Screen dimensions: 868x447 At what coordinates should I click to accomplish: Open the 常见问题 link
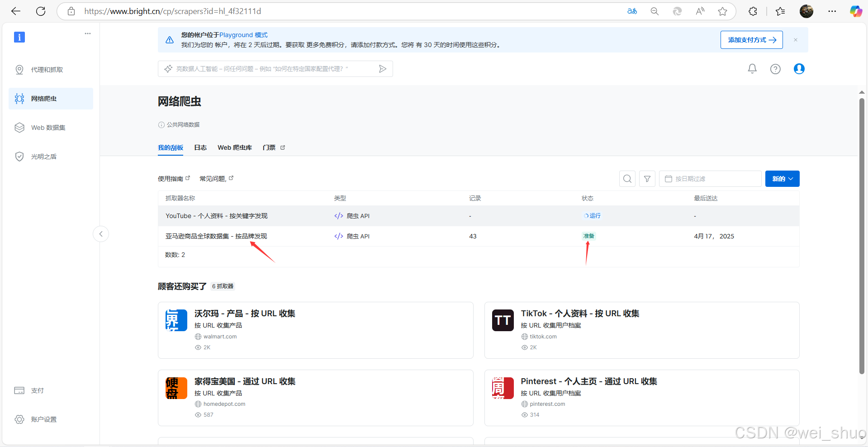(x=216, y=179)
